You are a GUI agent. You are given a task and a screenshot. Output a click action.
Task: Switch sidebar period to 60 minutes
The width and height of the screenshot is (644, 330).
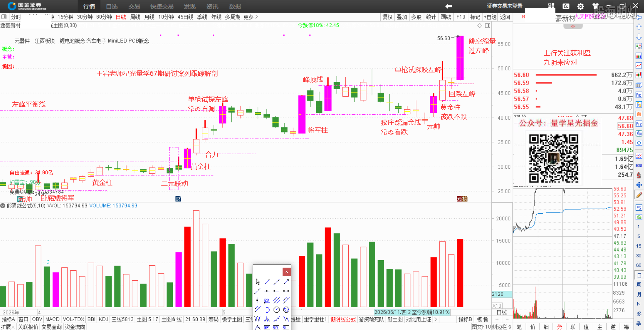click(x=639, y=265)
